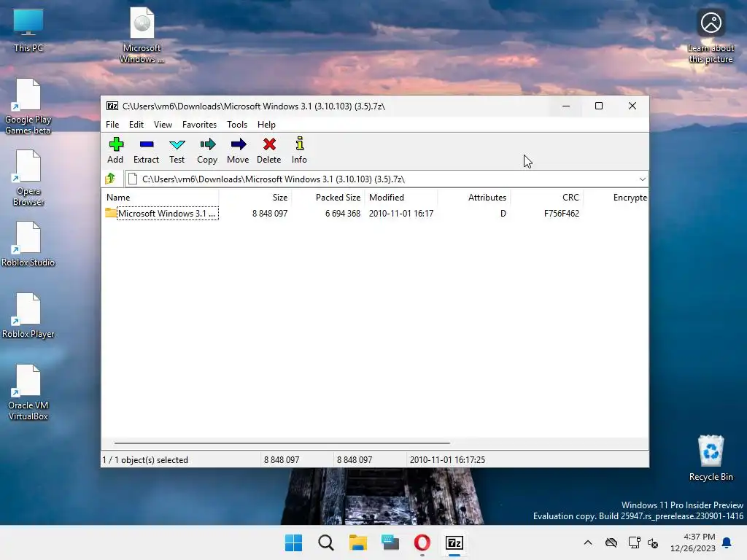Sort by Name column header

160,198
